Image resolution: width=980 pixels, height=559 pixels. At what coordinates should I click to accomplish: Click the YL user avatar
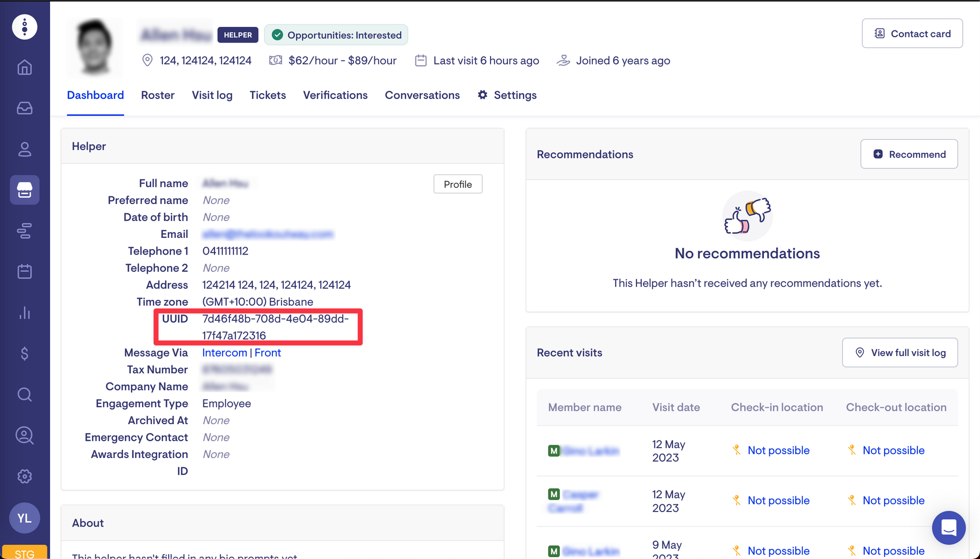pos(24,518)
